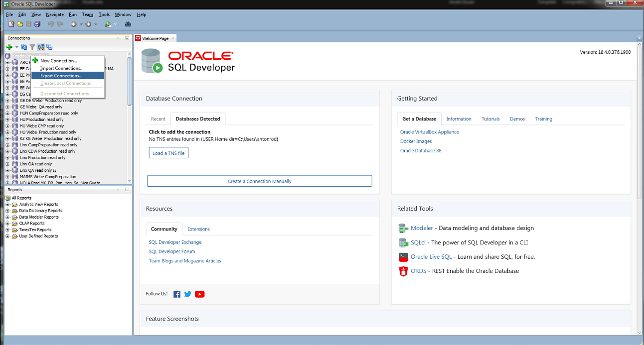Screen dimensions: 644x345
Task: Click the Schema Browser icon in Connections toolbar
Action: 49,47
